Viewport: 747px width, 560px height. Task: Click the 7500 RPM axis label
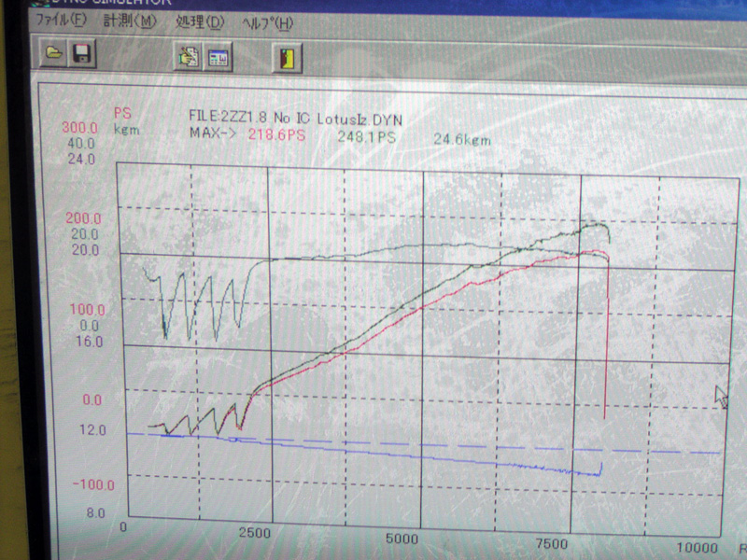pyautogui.click(x=555, y=543)
